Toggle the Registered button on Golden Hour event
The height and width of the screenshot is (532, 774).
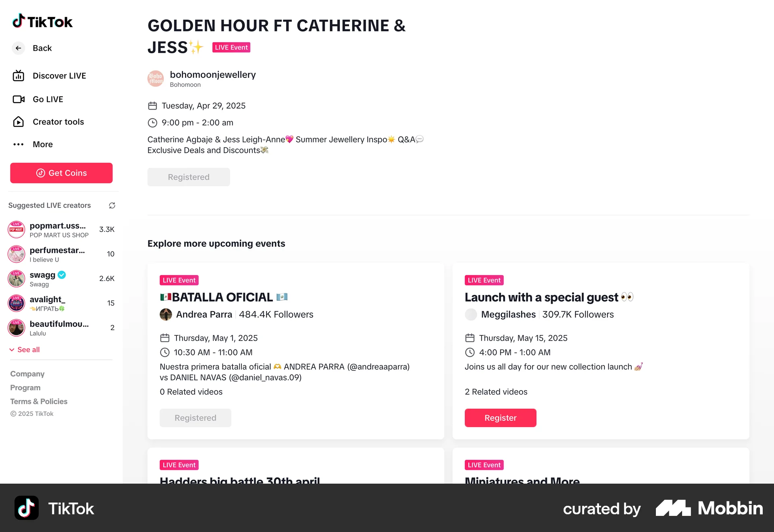(x=189, y=177)
